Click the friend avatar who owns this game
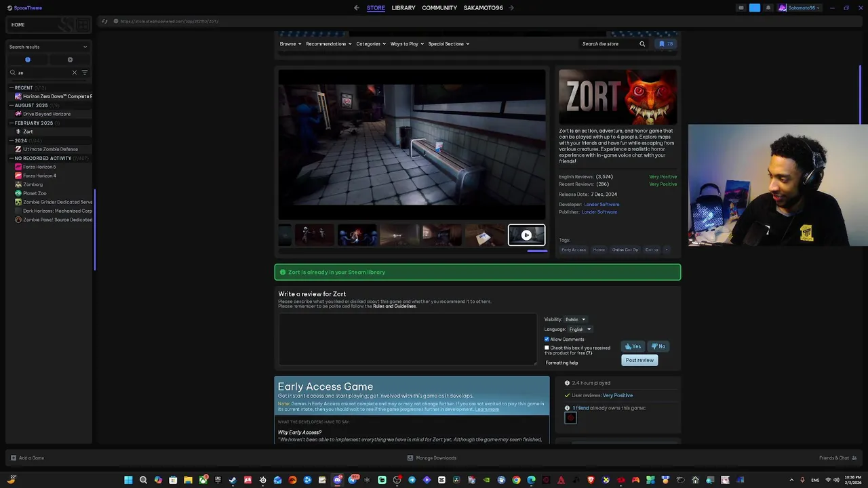Screen dimensions: 868x488 click(x=570, y=418)
